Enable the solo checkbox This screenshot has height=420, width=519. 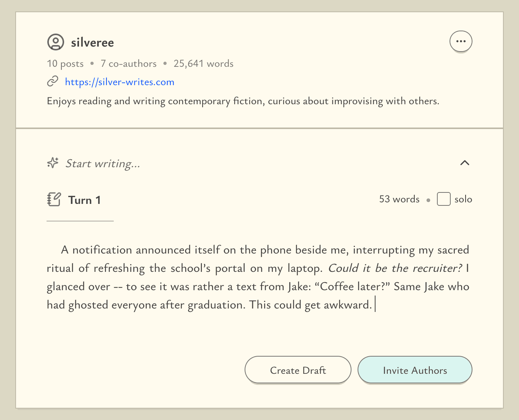443,199
